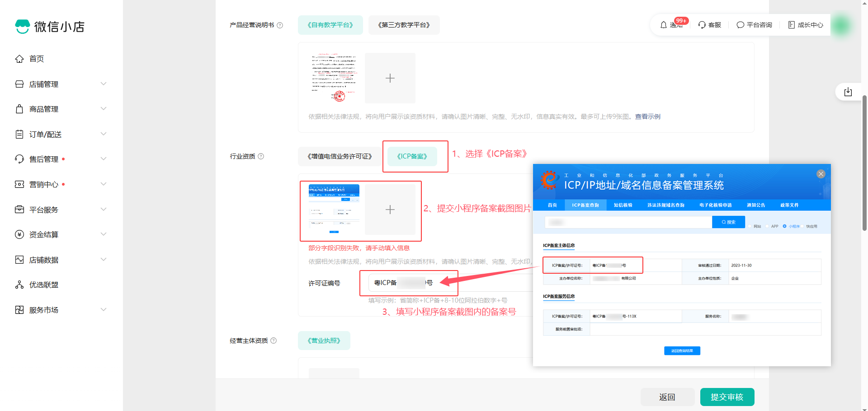The width and height of the screenshot is (868, 411).
Task: Select the 《营业执照》 tab
Action: pos(324,341)
